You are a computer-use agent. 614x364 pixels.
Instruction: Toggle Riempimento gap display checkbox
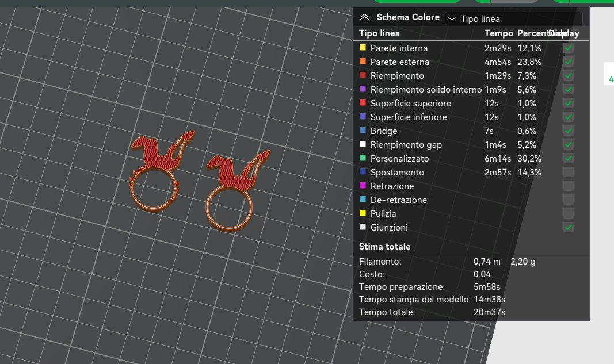point(569,144)
